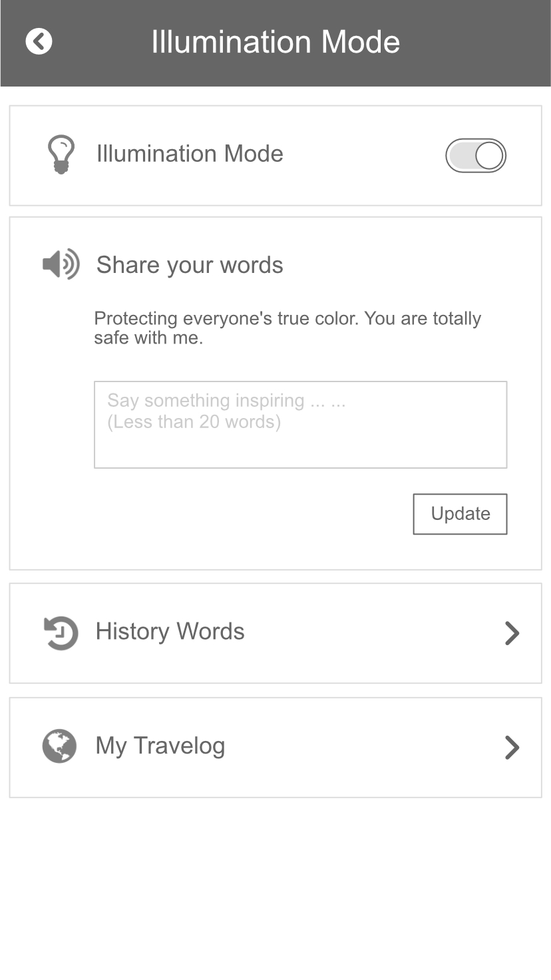This screenshot has height=980, width=551.
Task: Click blank area left of the Update button
Action: point(253,514)
